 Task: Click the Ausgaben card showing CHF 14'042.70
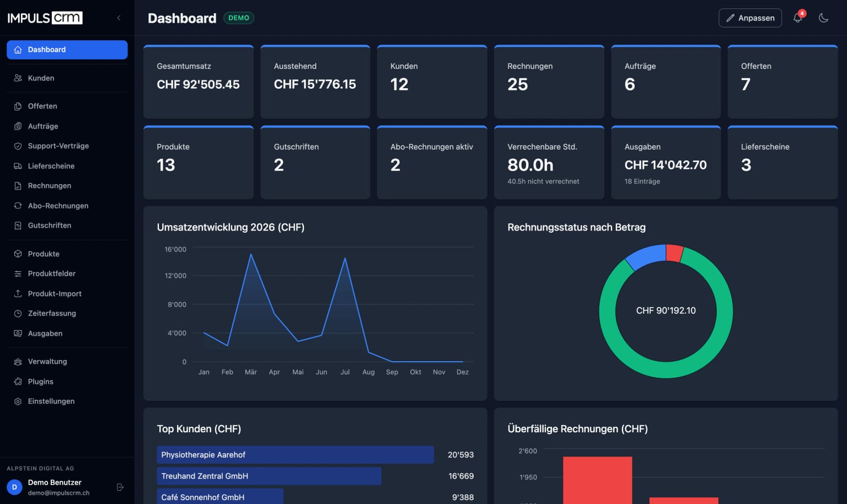(666, 163)
